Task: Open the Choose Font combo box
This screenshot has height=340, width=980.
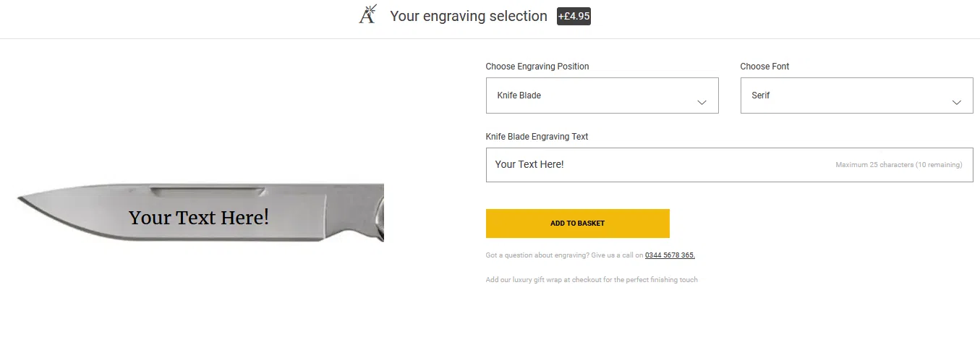Action: click(856, 95)
